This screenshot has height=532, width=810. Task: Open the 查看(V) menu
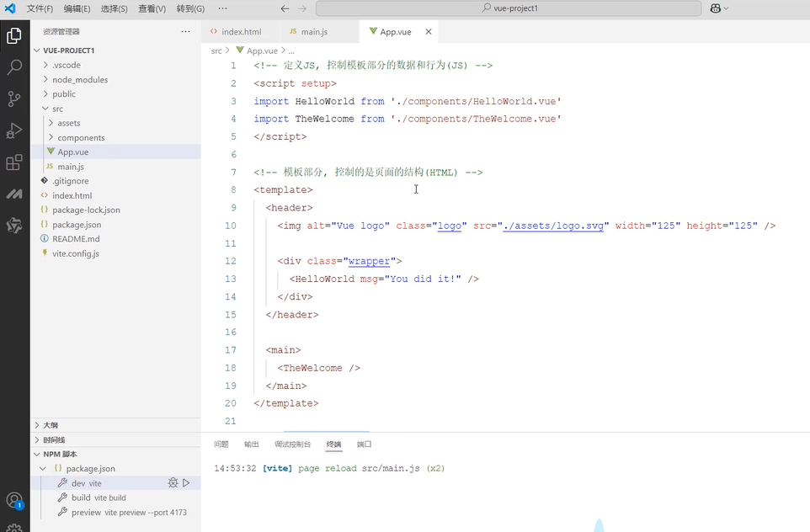tap(152, 8)
